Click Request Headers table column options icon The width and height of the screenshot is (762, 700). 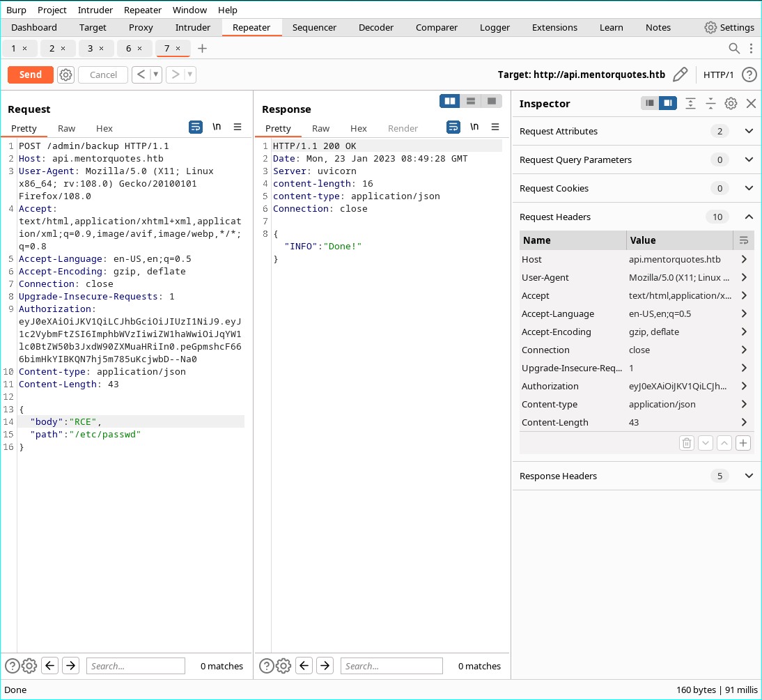743,240
